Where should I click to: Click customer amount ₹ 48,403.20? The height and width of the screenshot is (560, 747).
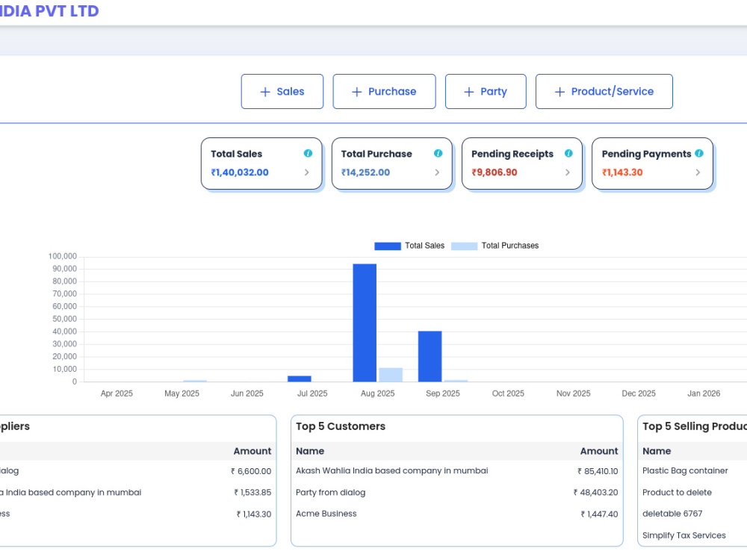tap(595, 493)
